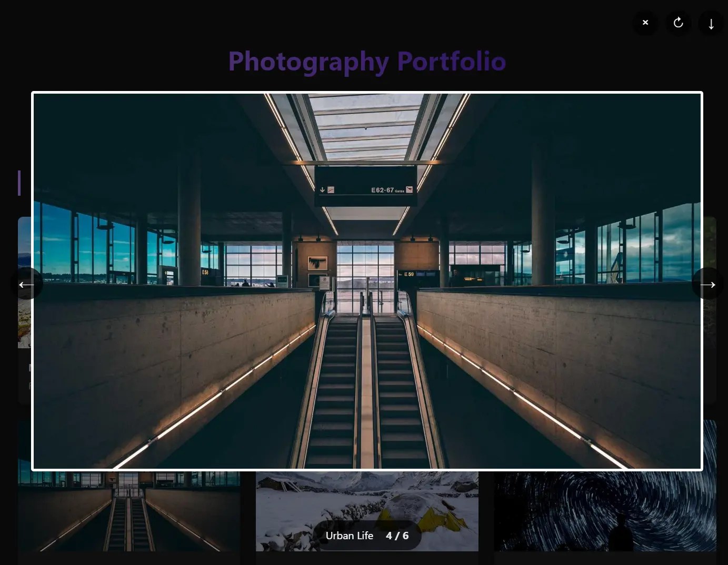This screenshot has height=565, width=728.
Task: Click the right chevron navigation control
Action: click(x=707, y=284)
